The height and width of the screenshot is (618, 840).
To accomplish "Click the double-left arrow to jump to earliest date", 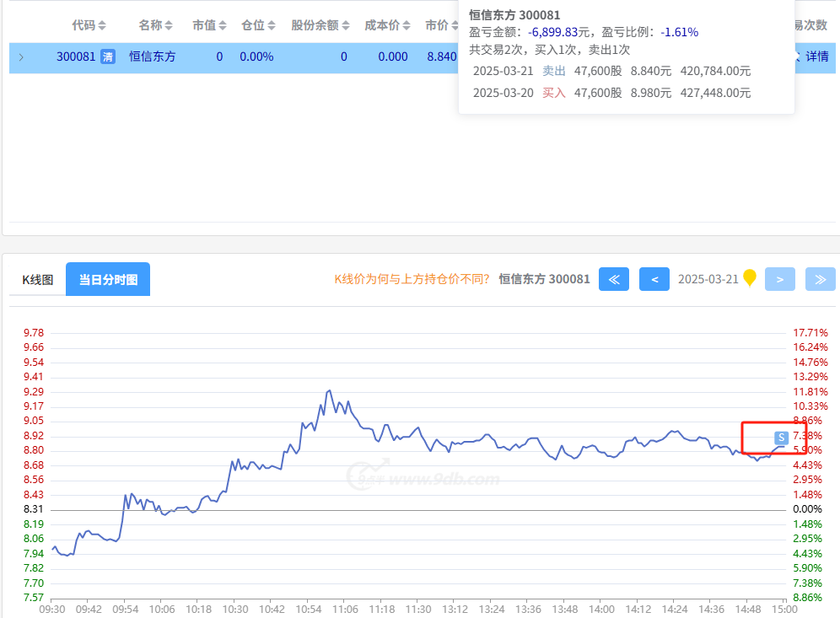I will click(x=614, y=279).
